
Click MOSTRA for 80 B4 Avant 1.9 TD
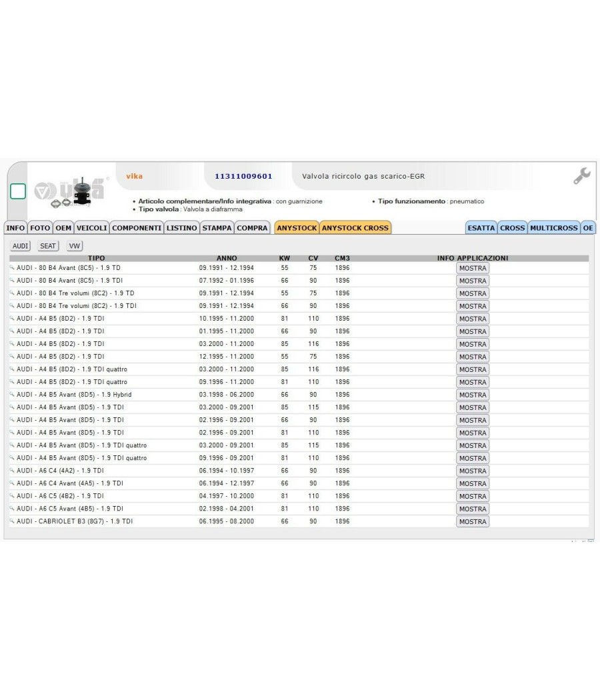pos(473,268)
